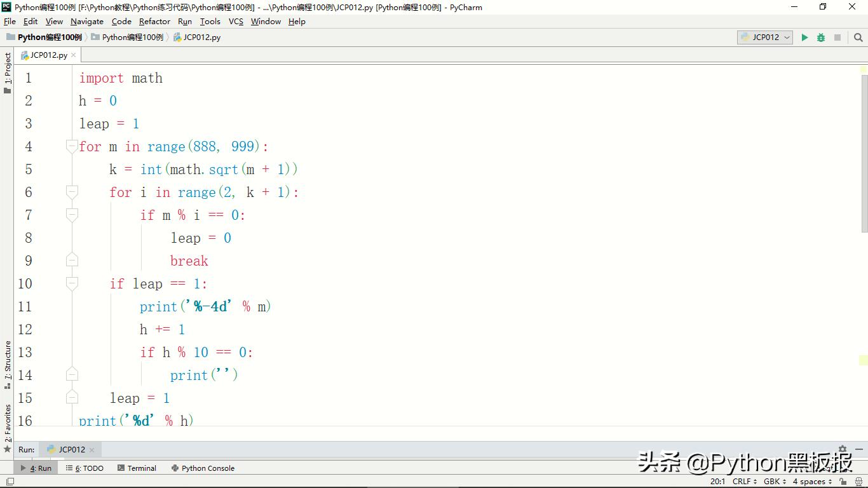Collapse the for loop on line 4
Screen dimensions: 868x488
[72, 147]
